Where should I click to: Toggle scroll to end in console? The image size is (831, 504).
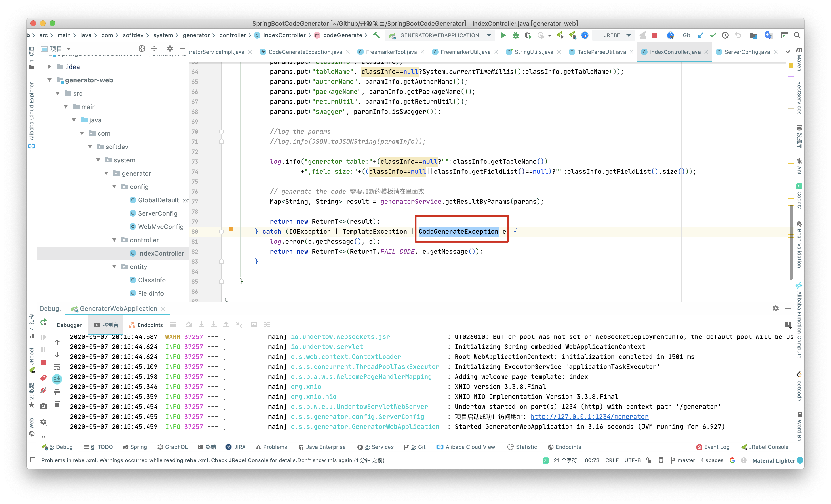point(57,379)
